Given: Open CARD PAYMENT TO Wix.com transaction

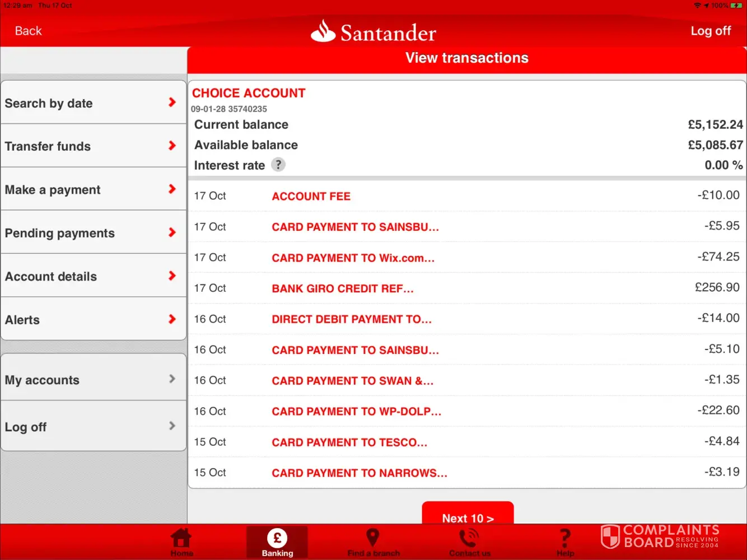Looking at the screenshot, I should (x=467, y=258).
